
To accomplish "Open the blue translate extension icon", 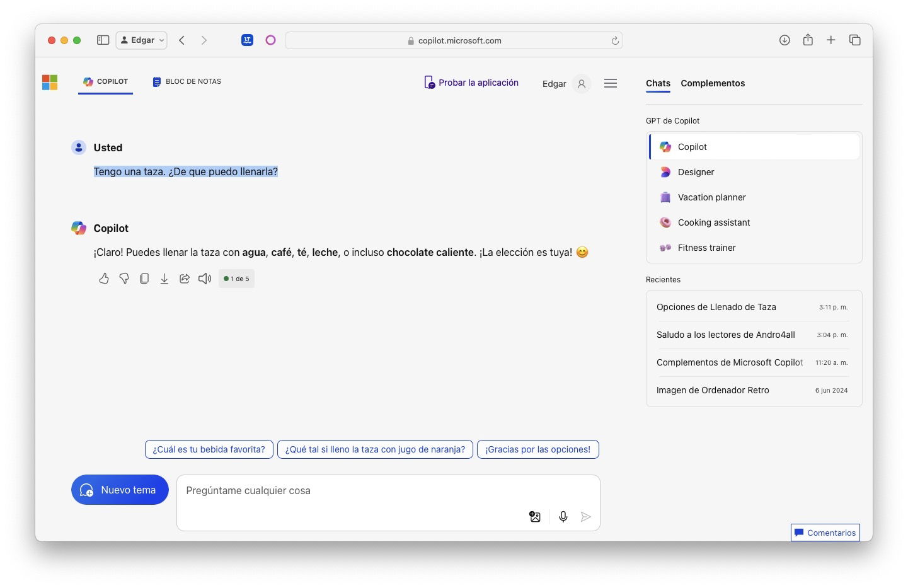I will pyautogui.click(x=247, y=40).
